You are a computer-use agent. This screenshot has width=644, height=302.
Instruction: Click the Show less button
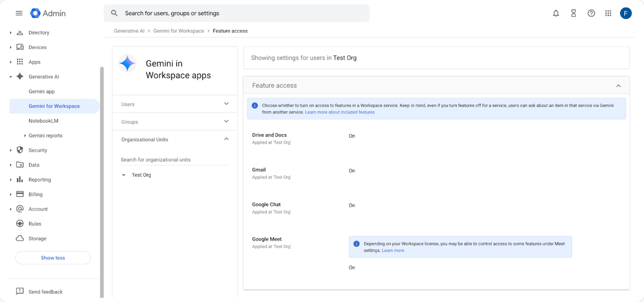click(53, 258)
